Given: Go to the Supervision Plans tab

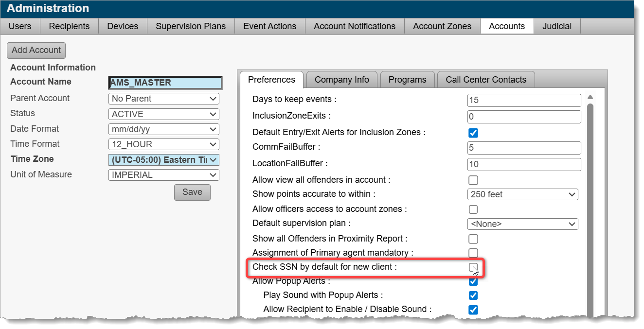Looking at the screenshot, I should point(191,26).
